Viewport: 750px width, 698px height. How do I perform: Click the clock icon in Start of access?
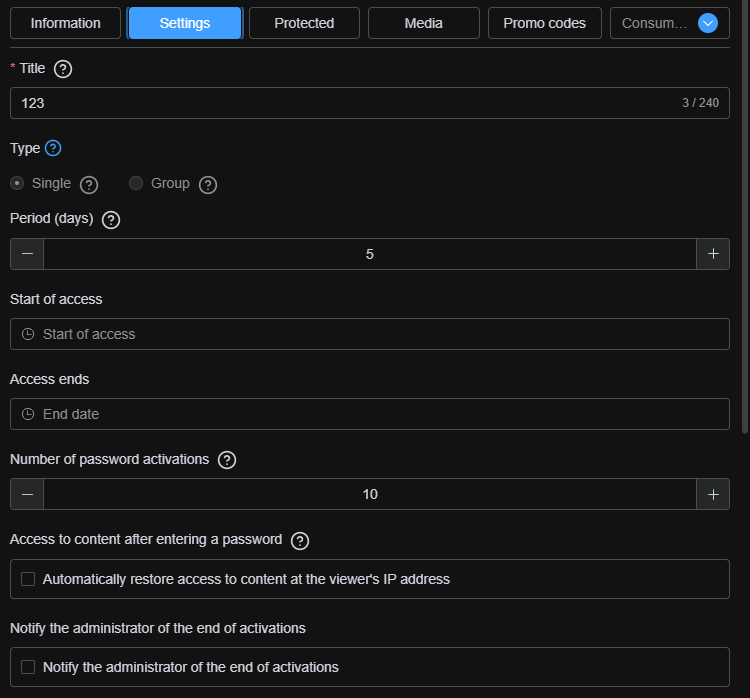pyautogui.click(x=28, y=334)
